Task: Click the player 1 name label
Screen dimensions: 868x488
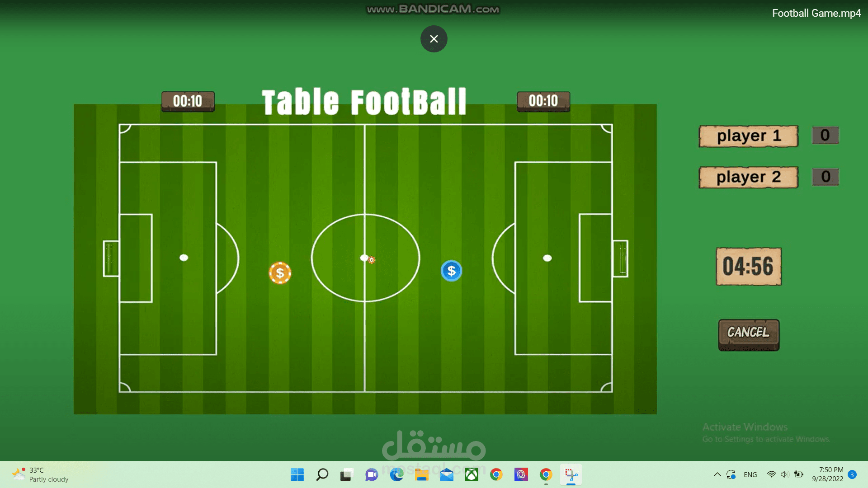Action: [x=748, y=136]
